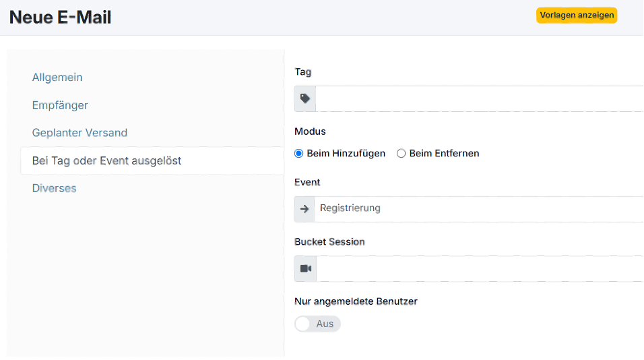Open the Event dropdown showing Registrierung
Screen dimensions: 644x360
click(x=478, y=209)
